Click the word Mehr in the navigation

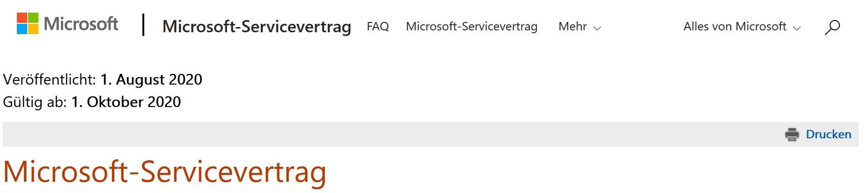(x=572, y=27)
